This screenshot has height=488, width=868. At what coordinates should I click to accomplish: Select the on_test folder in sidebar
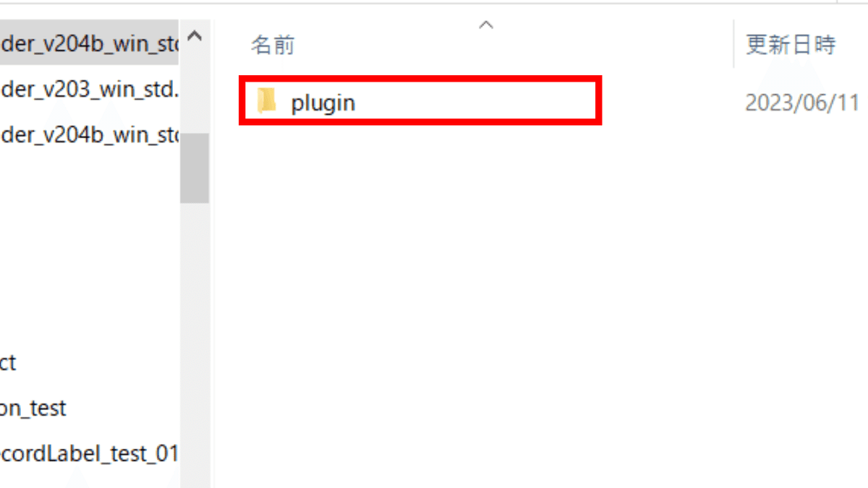[x=33, y=408]
